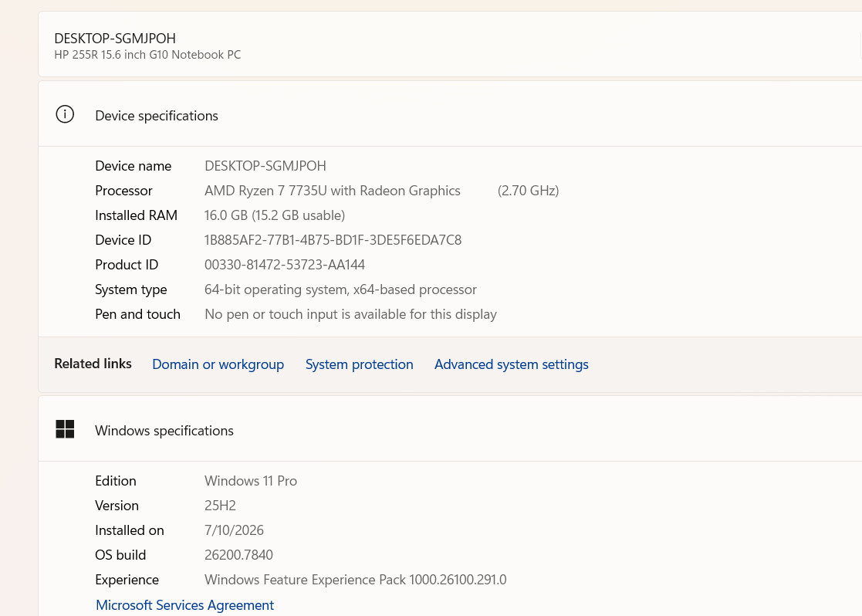This screenshot has width=862, height=616.
Task: Click the Windows 11 Pro edition value
Action: 251,481
